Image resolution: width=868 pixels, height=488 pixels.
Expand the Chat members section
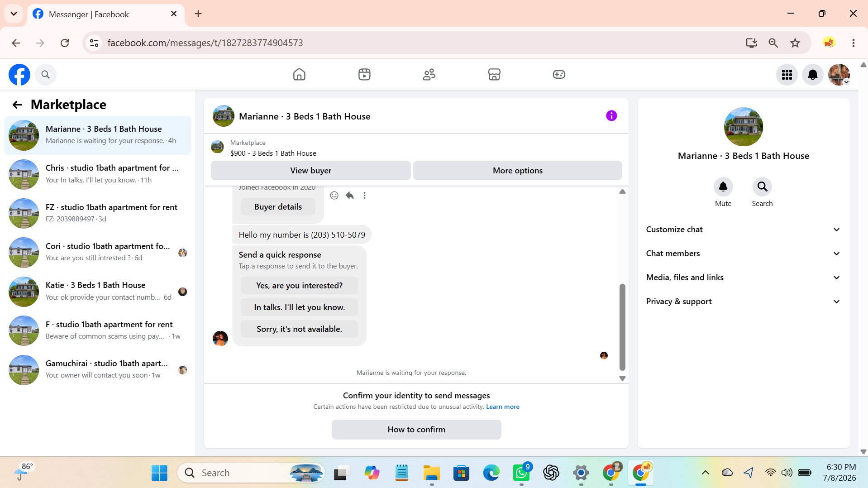744,254
